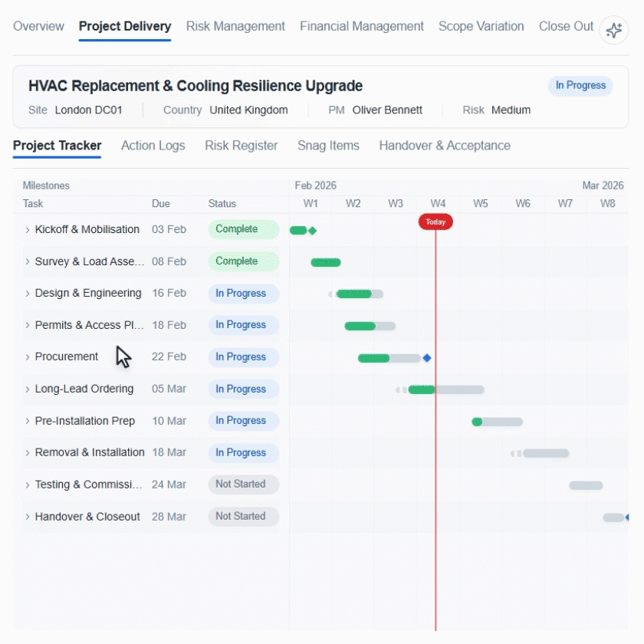
Task: Expand the Handover & Closeout task
Action: pos(28,517)
